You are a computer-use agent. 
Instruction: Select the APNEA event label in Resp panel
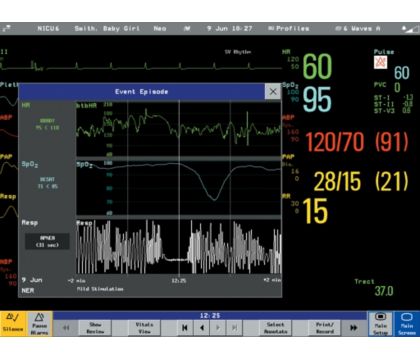pyautogui.click(x=47, y=241)
